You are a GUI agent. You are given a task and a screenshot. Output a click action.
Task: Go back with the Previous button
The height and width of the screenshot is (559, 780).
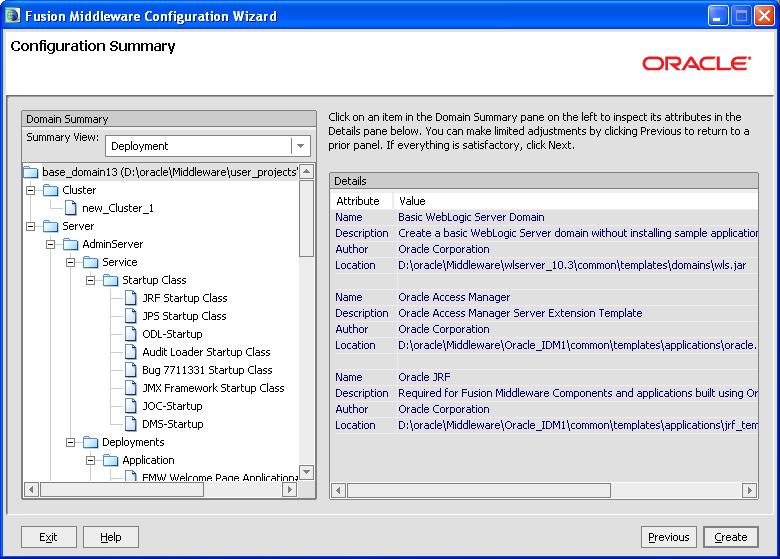(668, 537)
